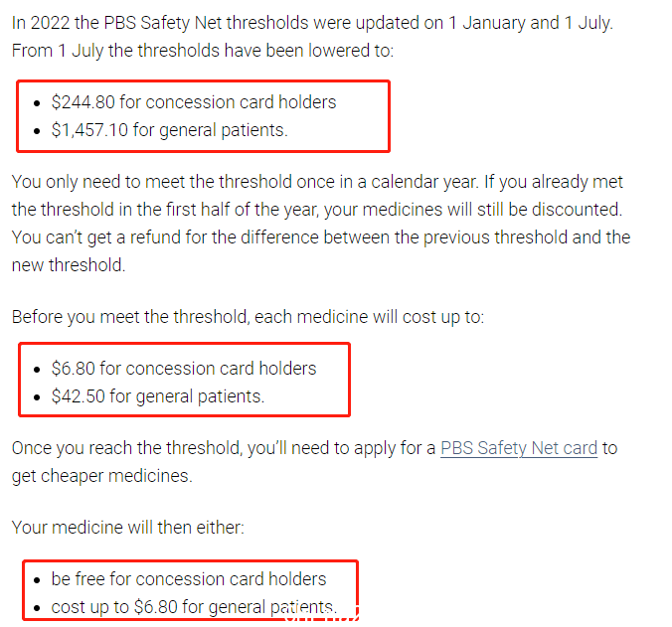Screen dimensions: 672x627
Task: Click the 'be free for concession card holders' line
Action: click(189, 579)
